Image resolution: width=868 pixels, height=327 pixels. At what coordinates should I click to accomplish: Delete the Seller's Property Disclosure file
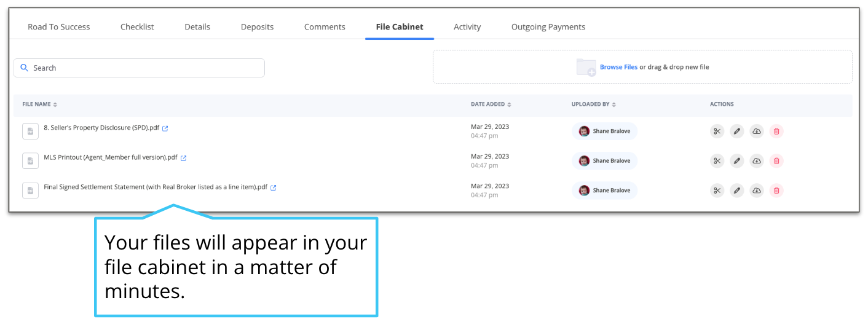click(x=776, y=131)
